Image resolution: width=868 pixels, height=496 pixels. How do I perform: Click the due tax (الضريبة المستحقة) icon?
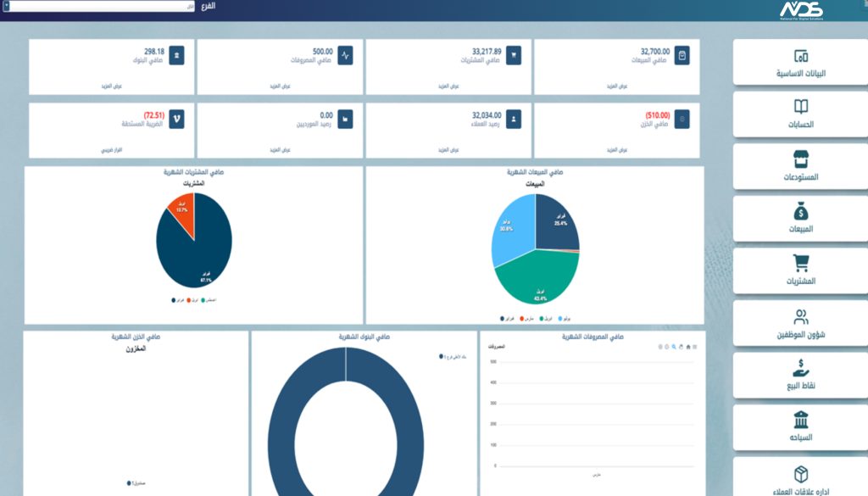(176, 119)
